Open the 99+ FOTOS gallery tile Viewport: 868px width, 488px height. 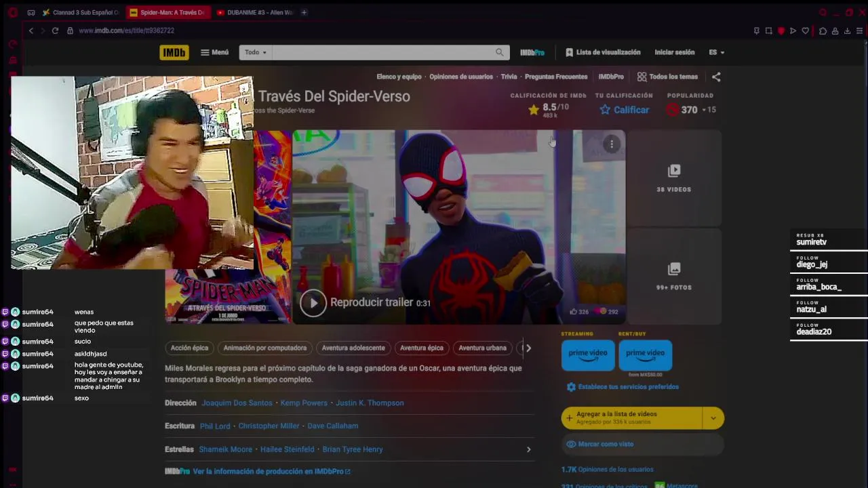point(673,277)
